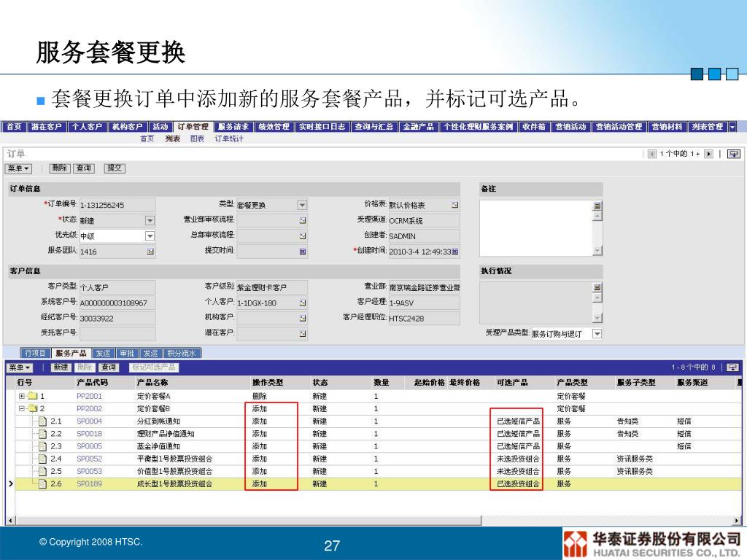
Task: Open the 创建时间 calendar icon
Action: [x=455, y=252]
